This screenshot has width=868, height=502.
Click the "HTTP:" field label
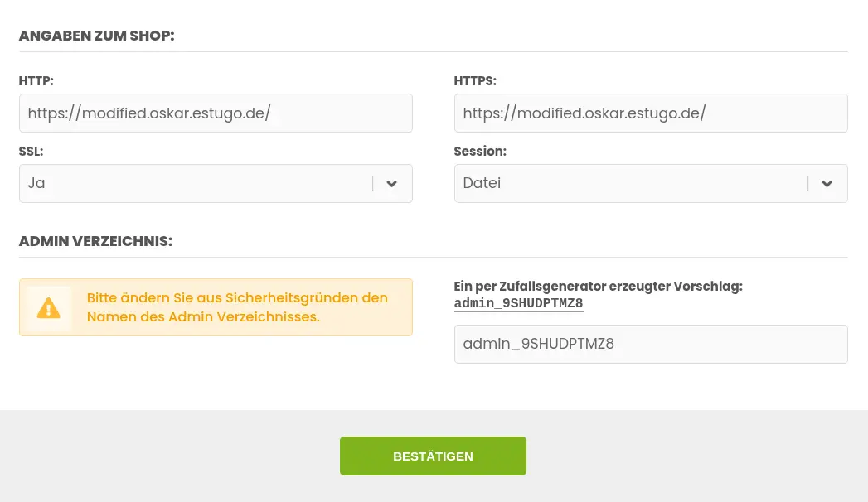(x=36, y=81)
